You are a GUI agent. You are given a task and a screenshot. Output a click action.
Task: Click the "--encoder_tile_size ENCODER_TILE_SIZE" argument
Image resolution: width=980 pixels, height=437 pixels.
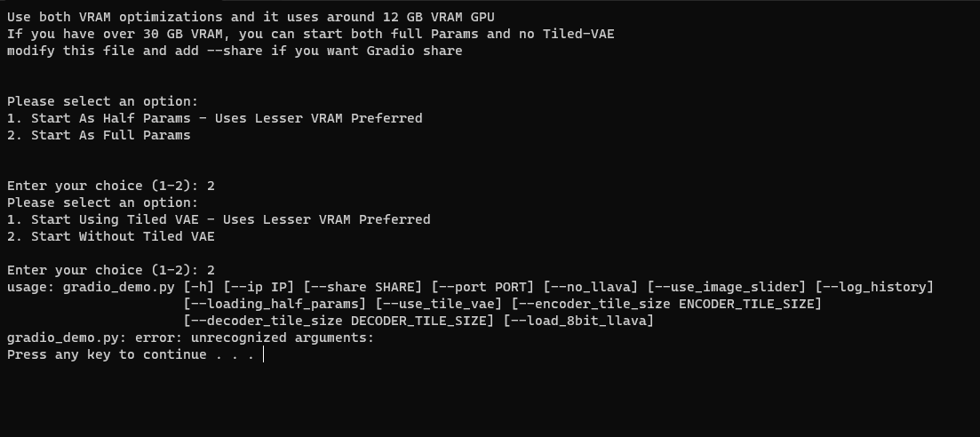click(665, 304)
